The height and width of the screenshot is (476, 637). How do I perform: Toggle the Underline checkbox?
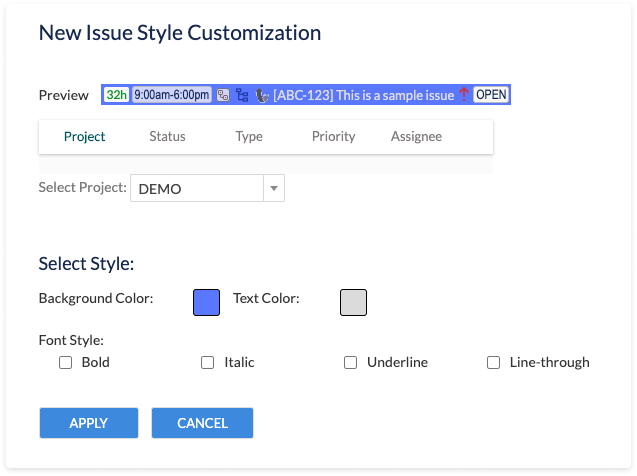click(x=351, y=363)
